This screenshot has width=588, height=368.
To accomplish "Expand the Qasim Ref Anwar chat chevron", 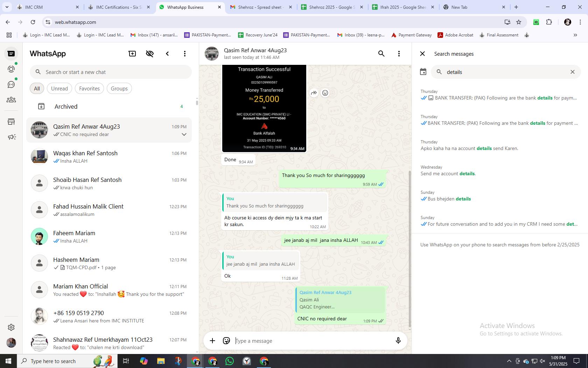I will coord(184,135).
